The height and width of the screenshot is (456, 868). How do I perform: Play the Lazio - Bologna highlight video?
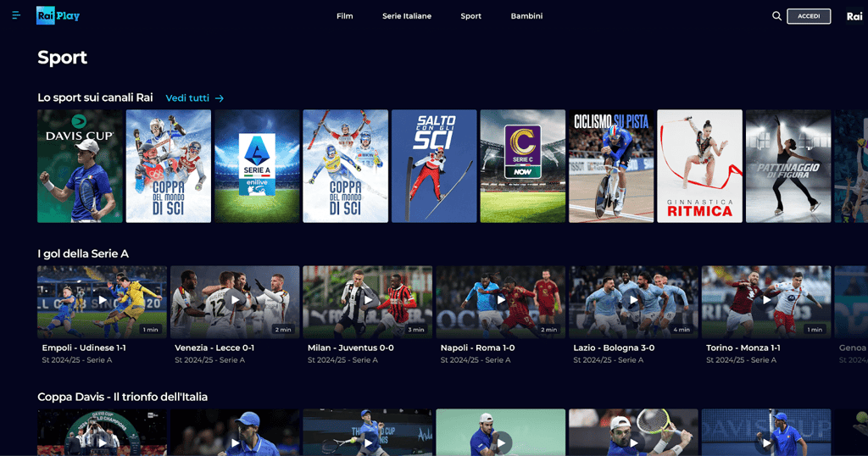tap(633, 301)
